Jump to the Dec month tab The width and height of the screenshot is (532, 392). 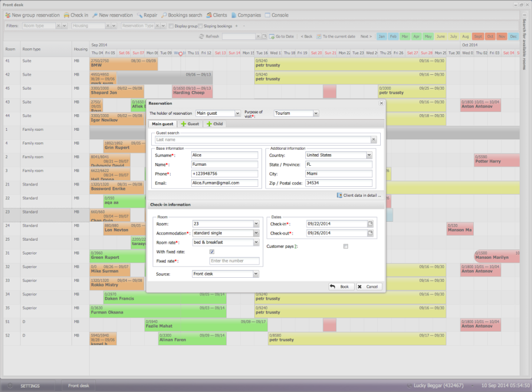[x=513, y=36]
